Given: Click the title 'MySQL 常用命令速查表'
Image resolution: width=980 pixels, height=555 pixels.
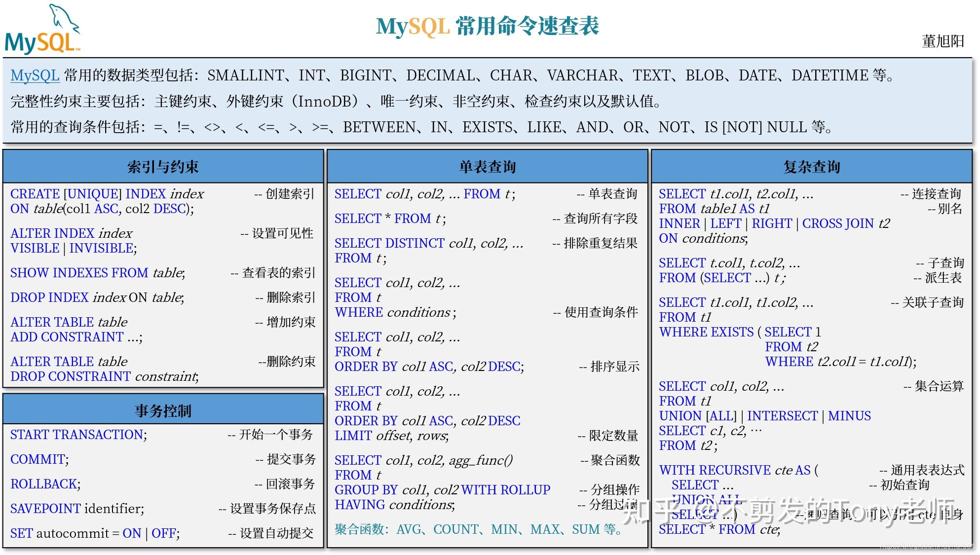Looking at the screenshot, I should click(487, 26).
